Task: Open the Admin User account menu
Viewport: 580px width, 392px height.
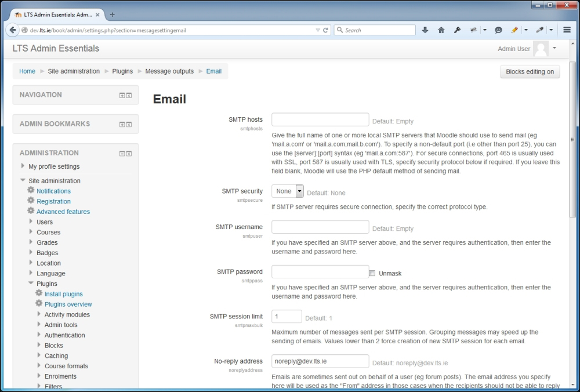Action: (x=514, y=49)
